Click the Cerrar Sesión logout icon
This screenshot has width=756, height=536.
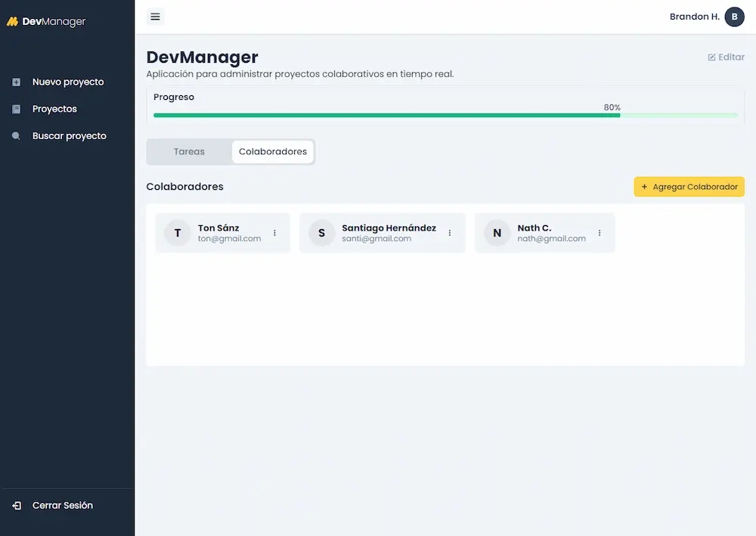[17, 506]
